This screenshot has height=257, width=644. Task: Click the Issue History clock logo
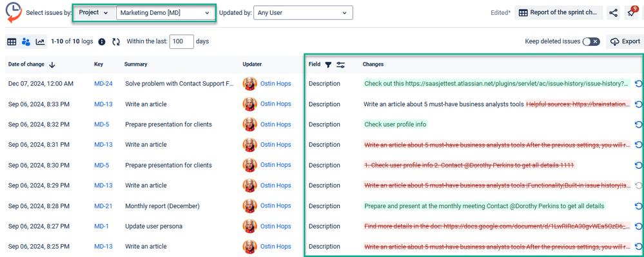(14, 12)
